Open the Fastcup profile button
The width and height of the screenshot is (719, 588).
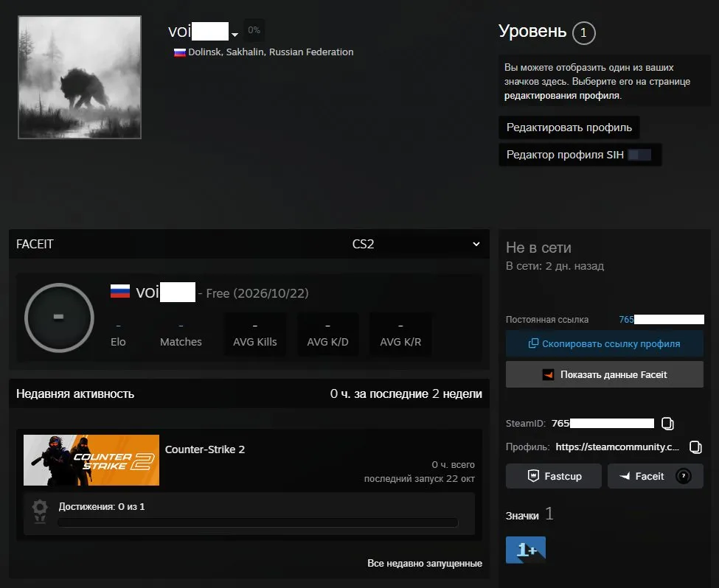[x=554, y=476]
